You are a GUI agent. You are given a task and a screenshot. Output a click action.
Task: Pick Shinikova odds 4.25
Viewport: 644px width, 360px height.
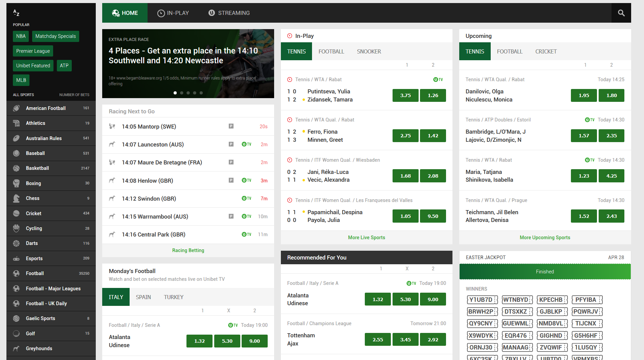coord(612,176)
